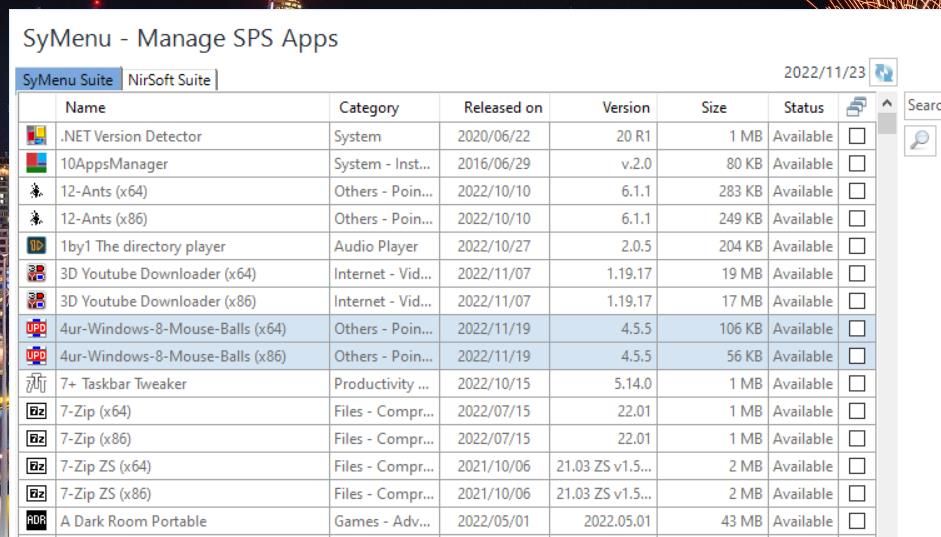This screenshot has width=941, height=537.
Task: Click the scrollbar up arrow
Action: point(886,103)
